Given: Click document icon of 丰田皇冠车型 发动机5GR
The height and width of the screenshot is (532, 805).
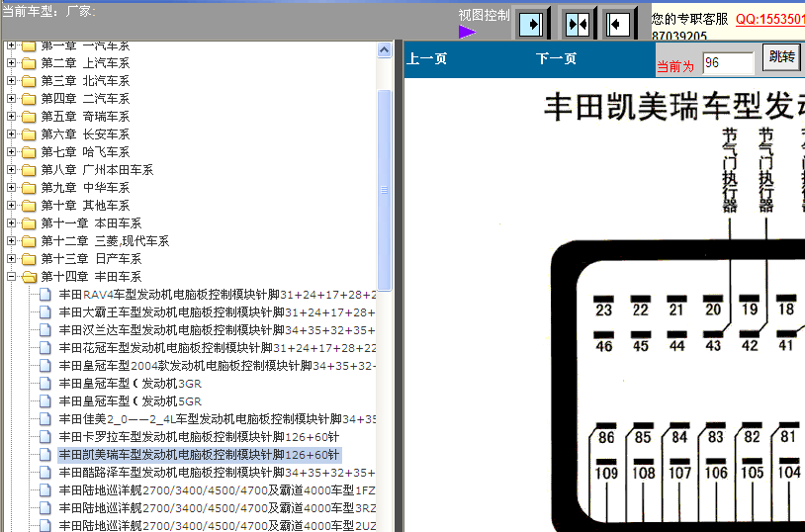Looking at the screenshot, I should click(x=45, y=401).
